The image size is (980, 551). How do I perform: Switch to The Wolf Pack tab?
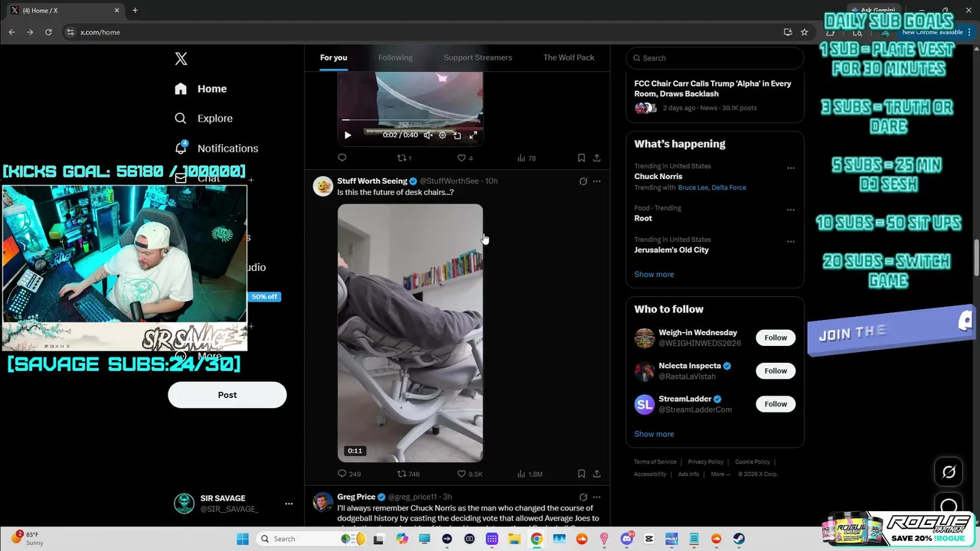point(569,57)
